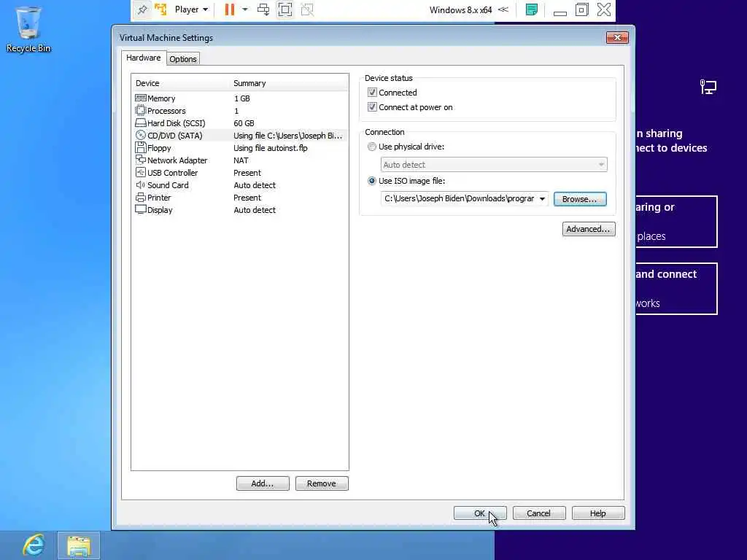Collapse toolbar using double chevron icon
The height and width of the screenshot is (560, 747).
[503, 9]
